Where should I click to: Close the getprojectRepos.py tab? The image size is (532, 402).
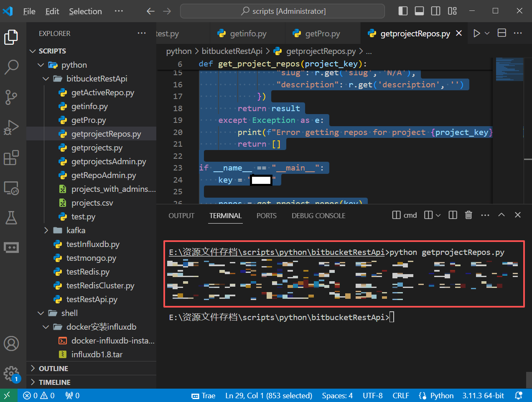tap(459, 33)
